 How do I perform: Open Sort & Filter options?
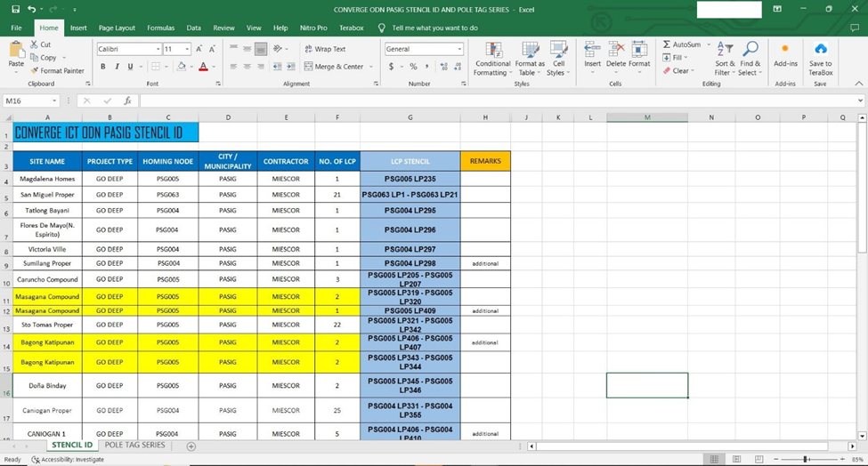coord(725,59)
